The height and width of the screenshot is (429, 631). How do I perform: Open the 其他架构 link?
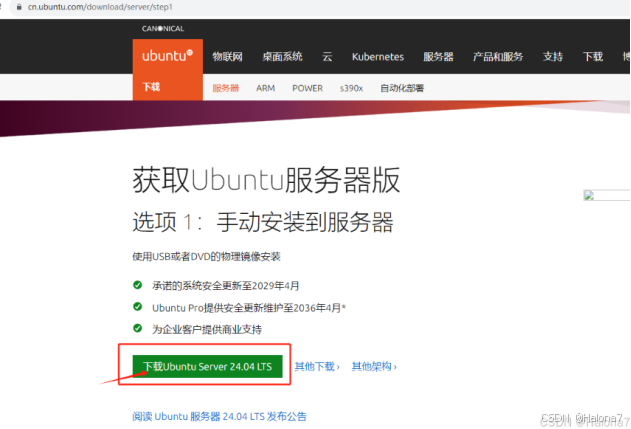click(x=374, y=366)
